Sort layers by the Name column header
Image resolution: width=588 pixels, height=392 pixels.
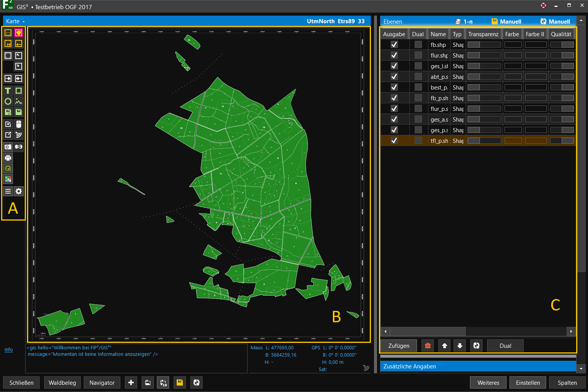click(438, 34)
